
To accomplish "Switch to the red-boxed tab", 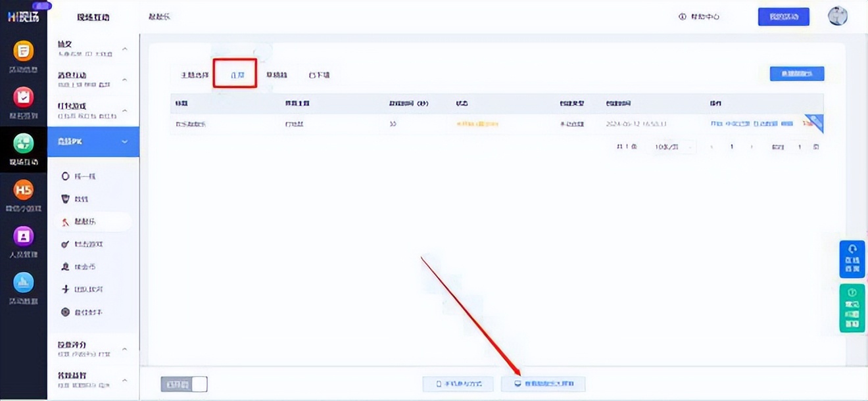I will 234,75.
